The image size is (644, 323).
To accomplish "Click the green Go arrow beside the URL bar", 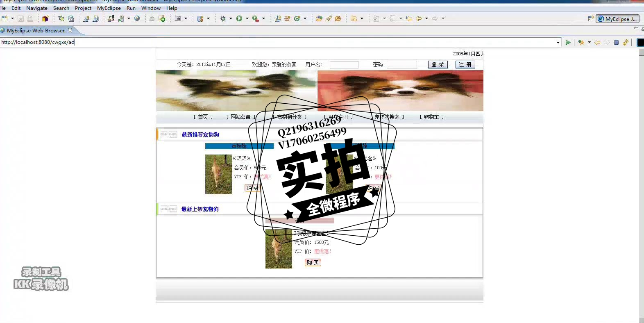I will [568, 42].
